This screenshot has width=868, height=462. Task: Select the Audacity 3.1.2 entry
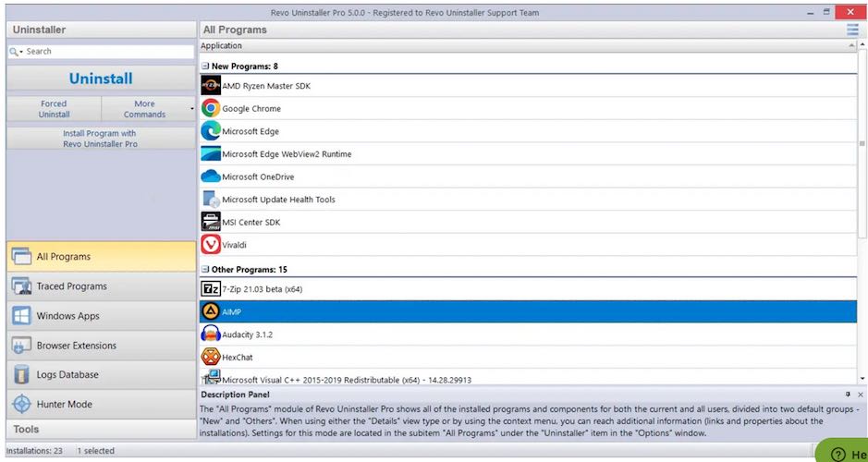point(528,334)
